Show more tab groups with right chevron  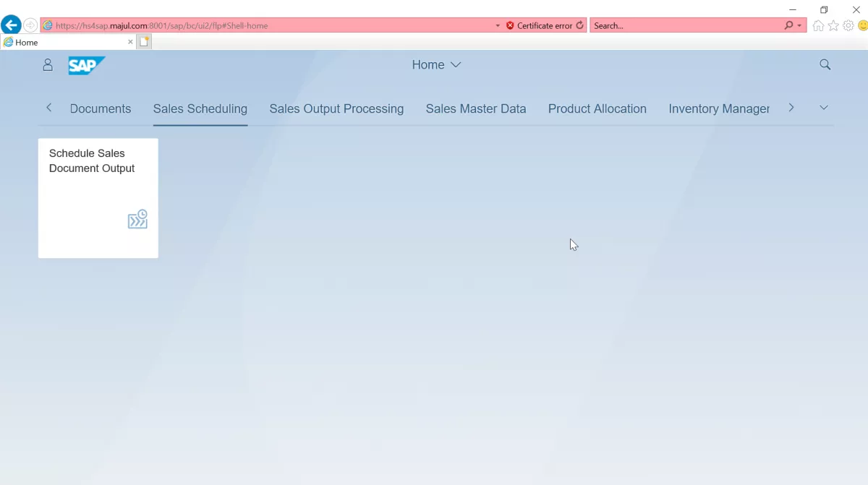click(x=791, y=108)
